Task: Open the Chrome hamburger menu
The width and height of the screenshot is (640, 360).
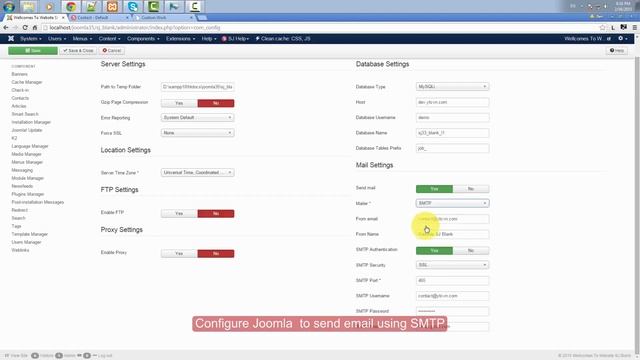Action: click(635, 27)
